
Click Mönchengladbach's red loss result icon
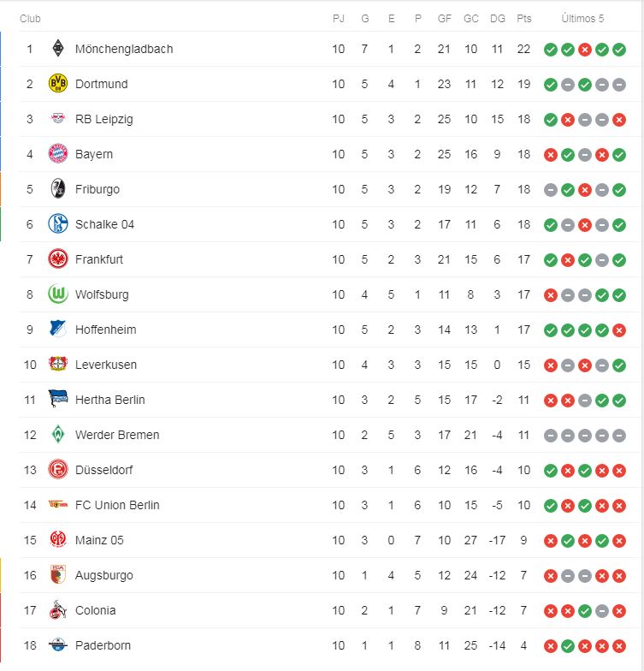(x=585, y=50)
